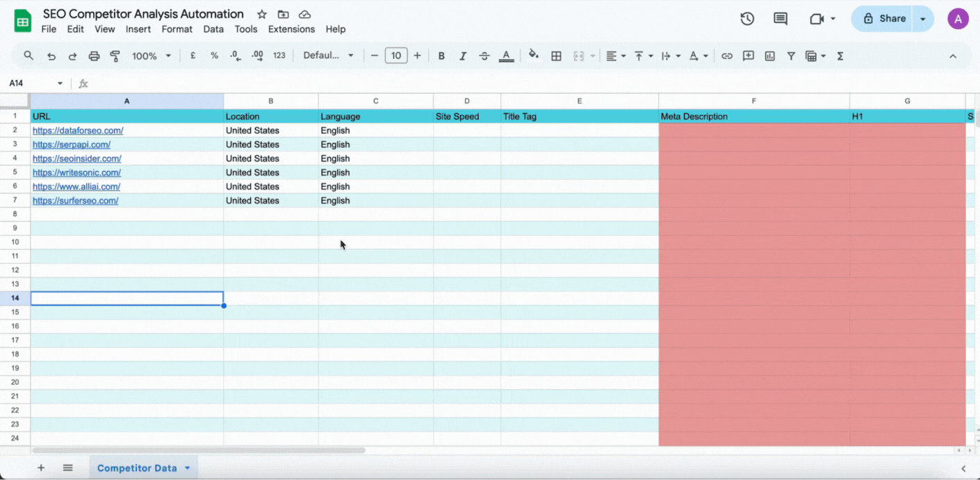The image size is (980, 480).
Task: Toggle italic formatting
Action: click(x=463, y=56)
